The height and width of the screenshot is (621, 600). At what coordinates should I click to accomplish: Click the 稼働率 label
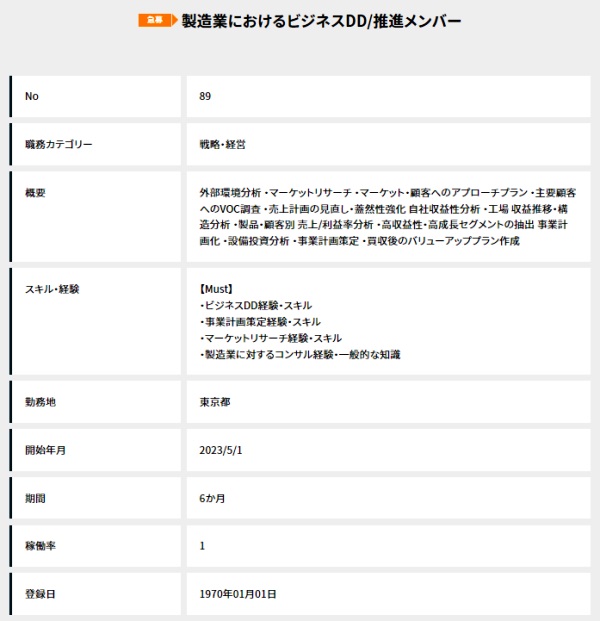pos(40,546)
